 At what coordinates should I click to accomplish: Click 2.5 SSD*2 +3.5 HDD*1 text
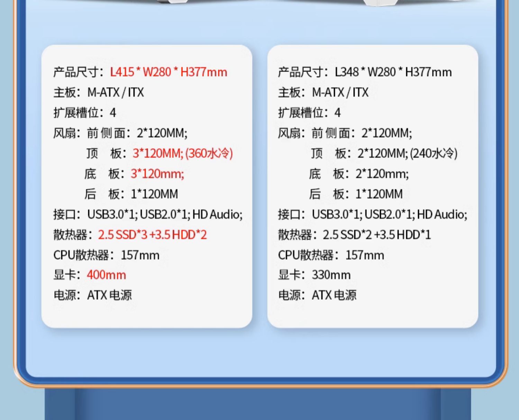pyautogui.click(x=377, y=235)
